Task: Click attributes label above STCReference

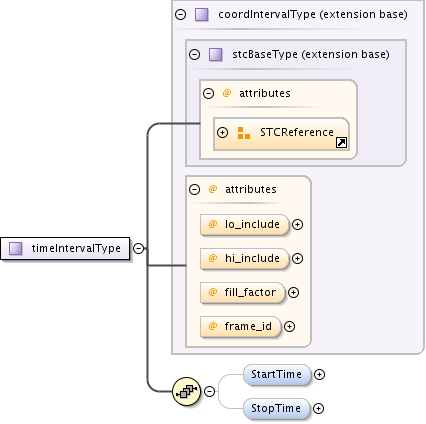Action: tap(265, 93)
